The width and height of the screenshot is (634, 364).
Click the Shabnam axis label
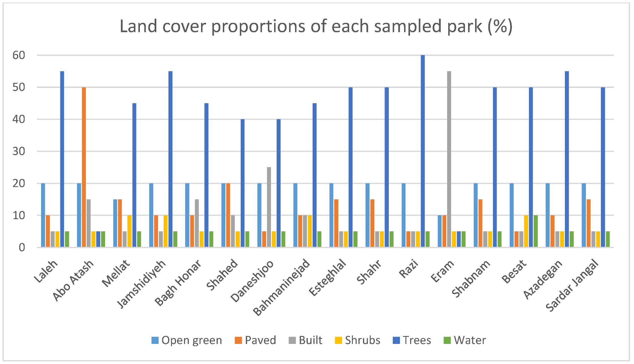pos(471,279)
